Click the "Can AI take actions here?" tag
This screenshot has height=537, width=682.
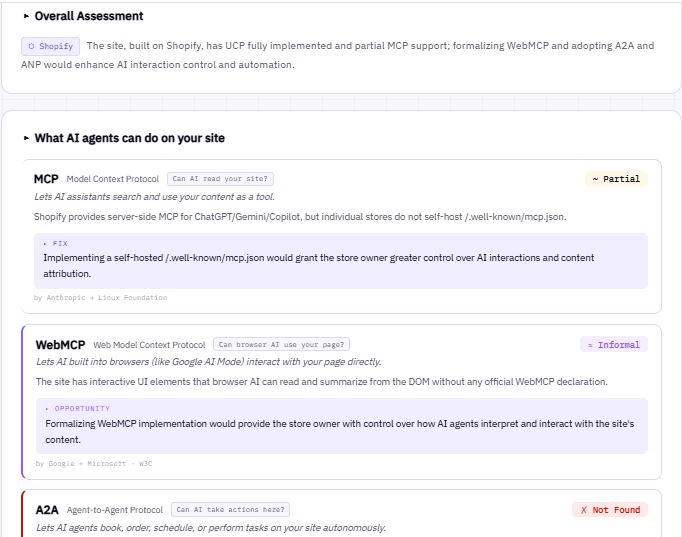tap(231, 509)
